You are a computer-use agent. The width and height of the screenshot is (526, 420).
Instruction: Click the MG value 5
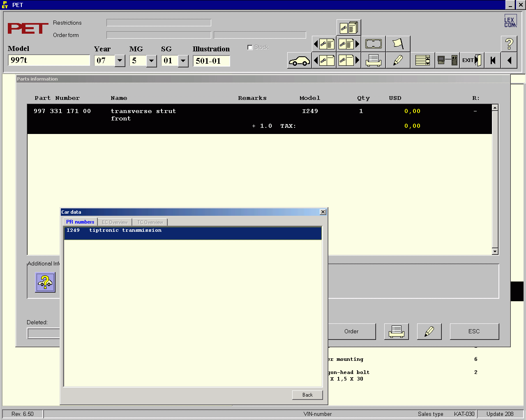pyautogui.click(x=138, y=61)
